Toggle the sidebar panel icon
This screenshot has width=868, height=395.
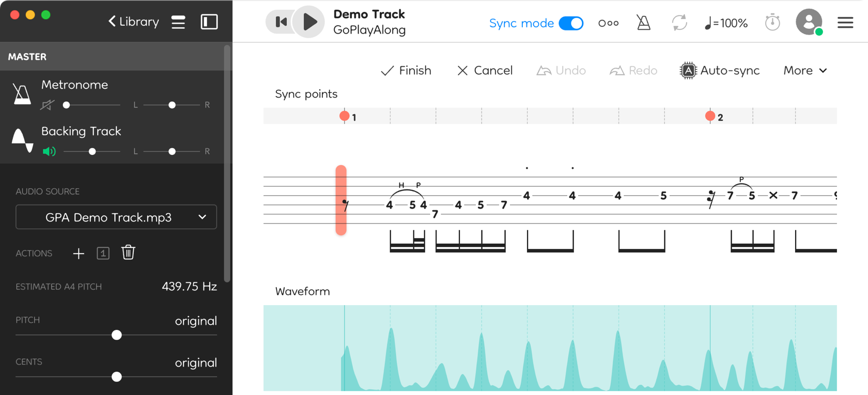tap(209, 22)
